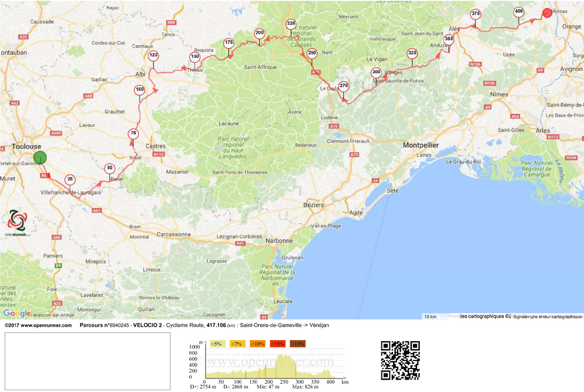Select the 150 km route marker
Screen dimensions: 584x392
tap(195, 57)
